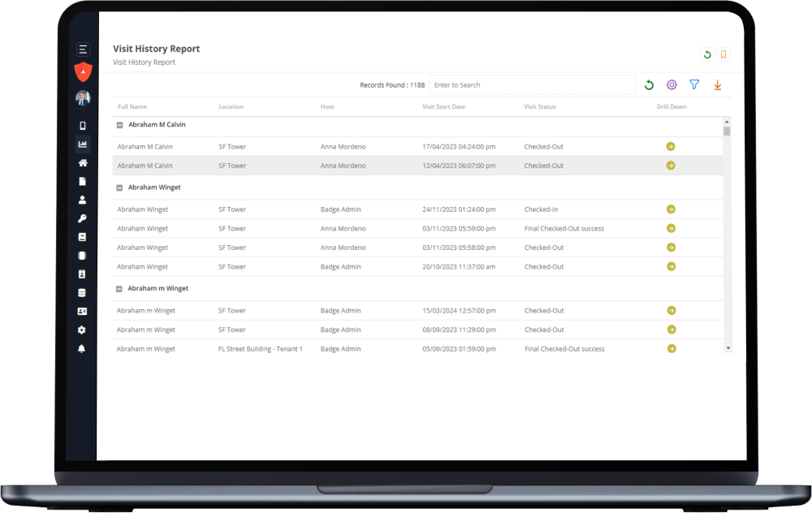This screenshot has height=513, width=812.
Task: Select the highlighted reports chart sidebar icon
Action: point(82,144)
